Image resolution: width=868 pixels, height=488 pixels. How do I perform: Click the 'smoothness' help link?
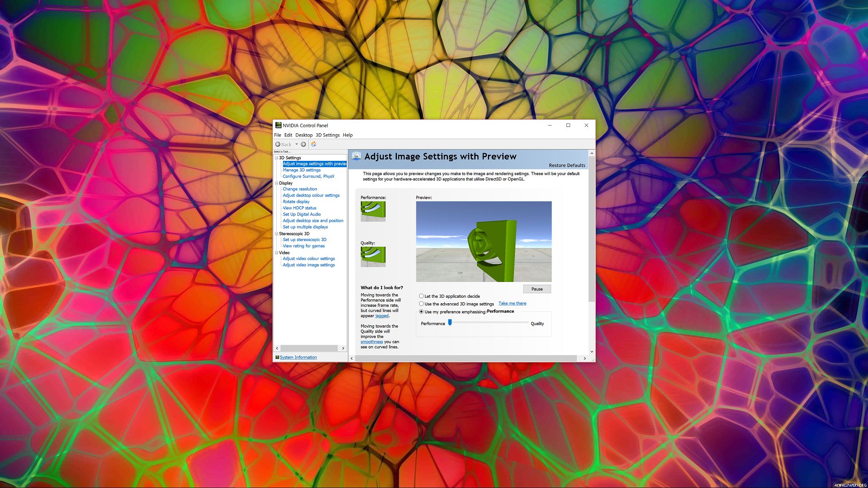pos(372,342)
